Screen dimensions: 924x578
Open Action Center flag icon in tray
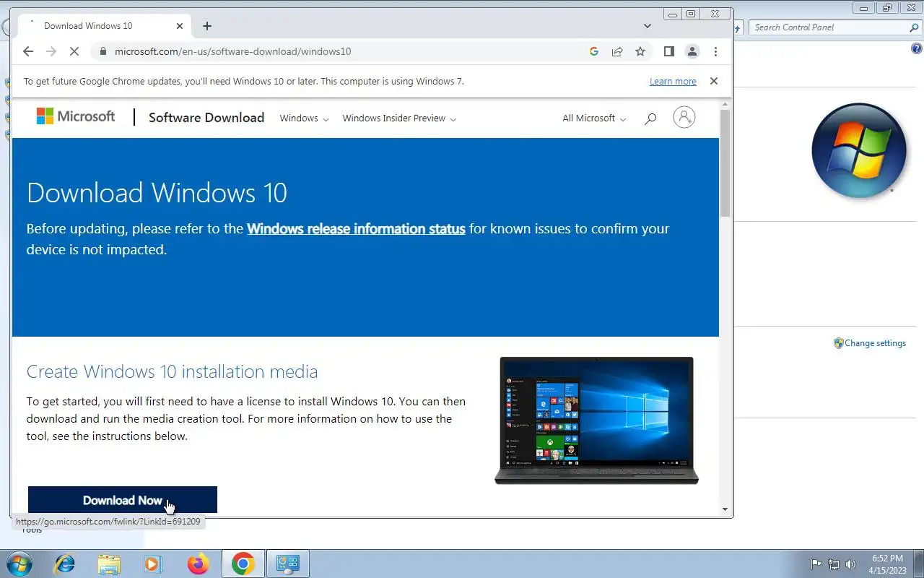pyautogui.click(x=816, y=564)
